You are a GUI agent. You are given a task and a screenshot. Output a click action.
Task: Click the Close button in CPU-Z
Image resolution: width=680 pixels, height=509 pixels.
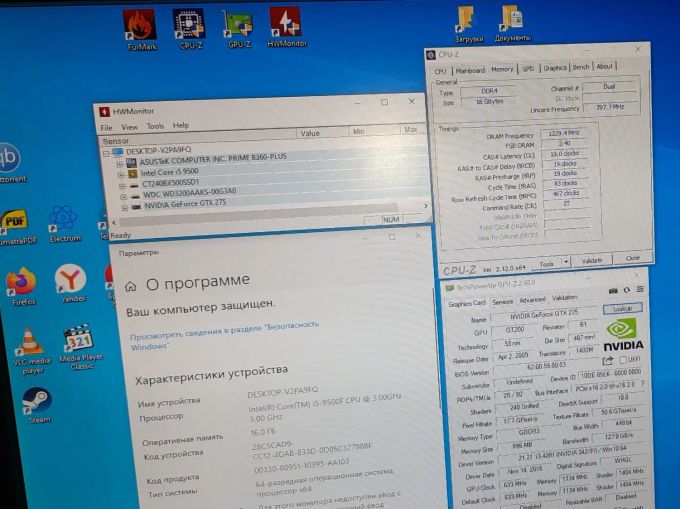(632, 258)
